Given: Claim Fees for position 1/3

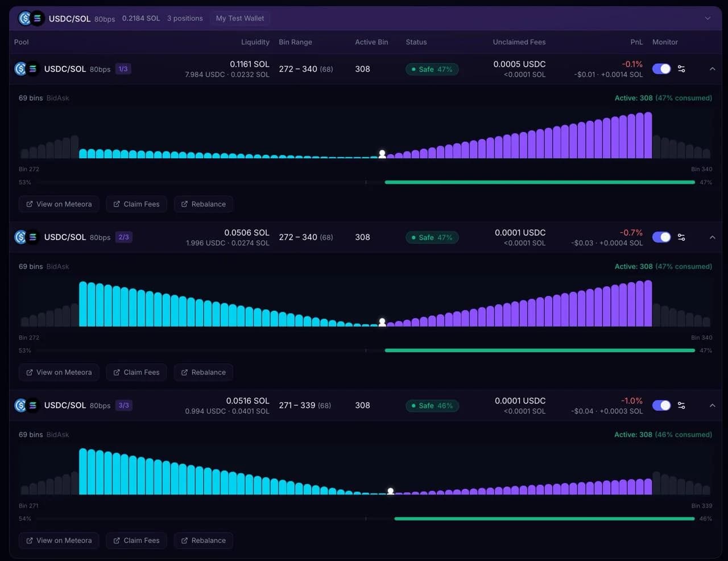Looking at the screenshot, I should point(136,204).
